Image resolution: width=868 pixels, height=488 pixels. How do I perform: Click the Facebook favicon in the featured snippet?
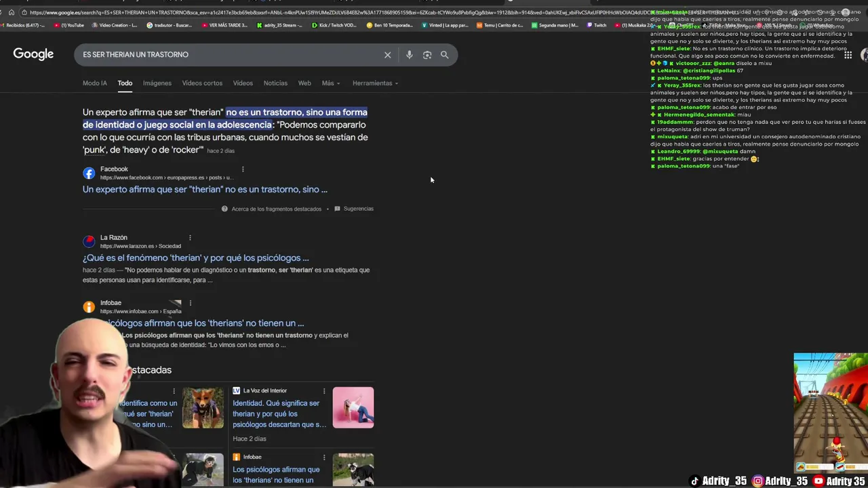pyautogui.click(x=89, y=173)
